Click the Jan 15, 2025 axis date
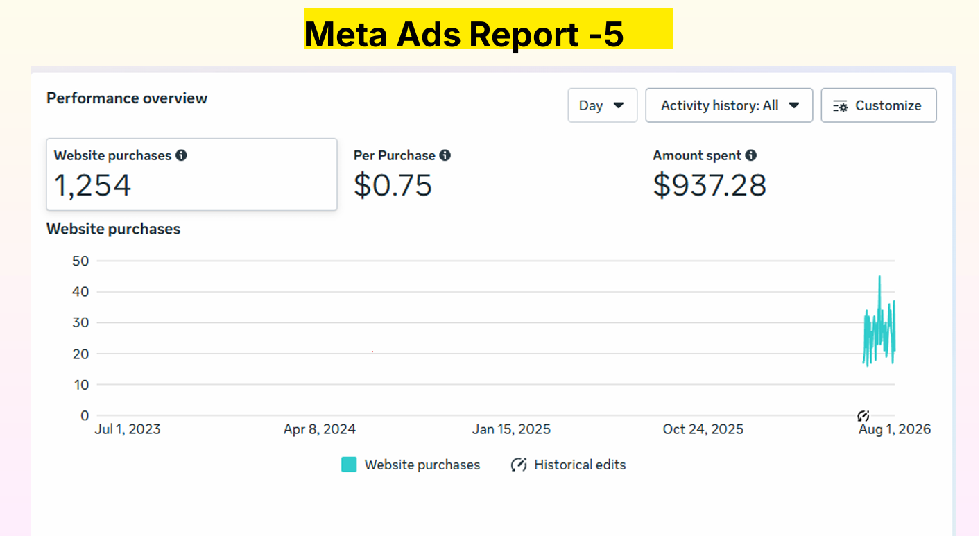Viewport: 980px width, 536px height. pos(512,429)
